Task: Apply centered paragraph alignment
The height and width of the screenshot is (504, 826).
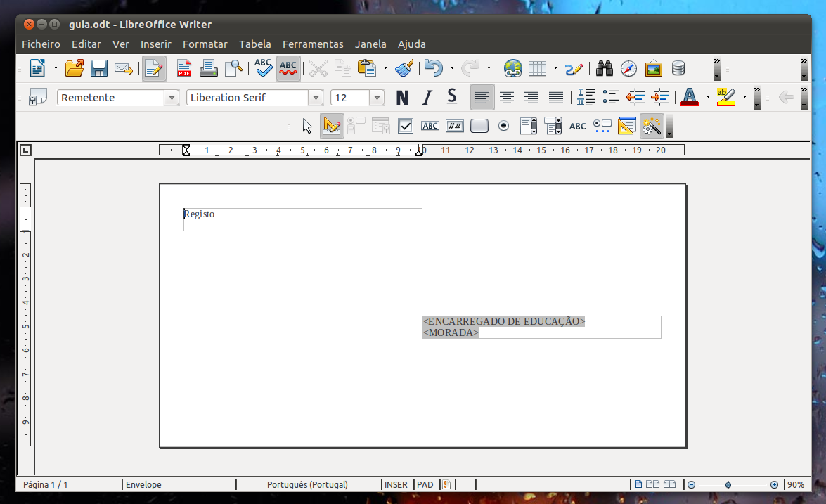Action: click(507, 97)
